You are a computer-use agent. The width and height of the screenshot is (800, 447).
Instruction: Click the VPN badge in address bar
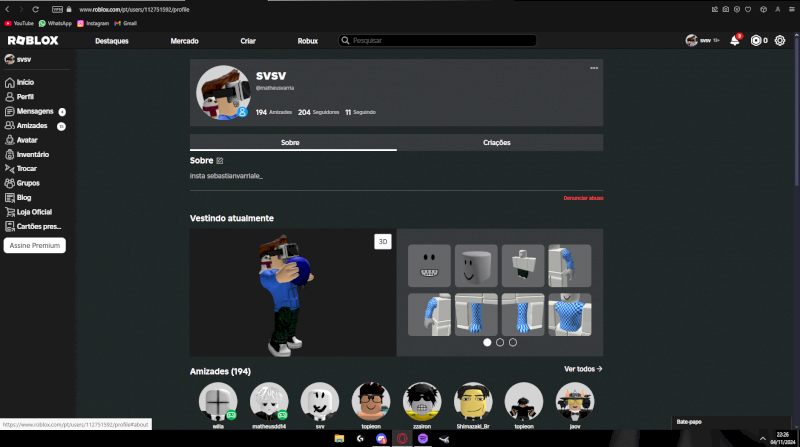pyautogui.click(x=57, y=9)
